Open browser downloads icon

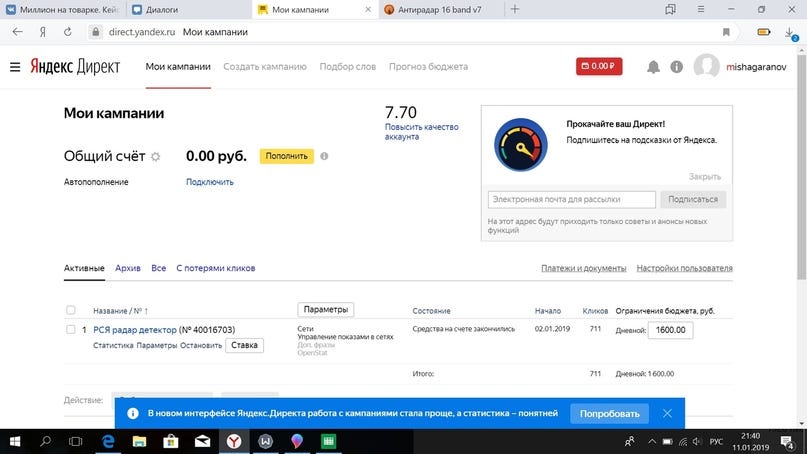(790, 33)
